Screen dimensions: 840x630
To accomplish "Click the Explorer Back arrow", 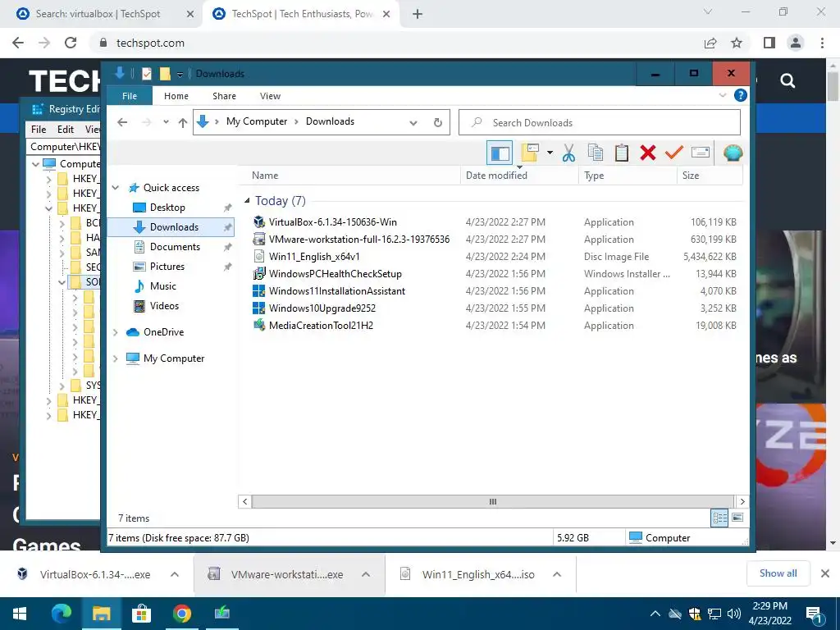I will [x=122, y=123].
